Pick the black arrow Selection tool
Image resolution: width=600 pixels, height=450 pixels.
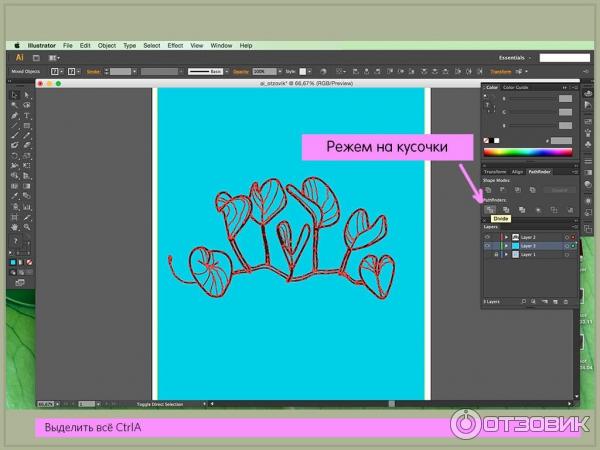14,95
